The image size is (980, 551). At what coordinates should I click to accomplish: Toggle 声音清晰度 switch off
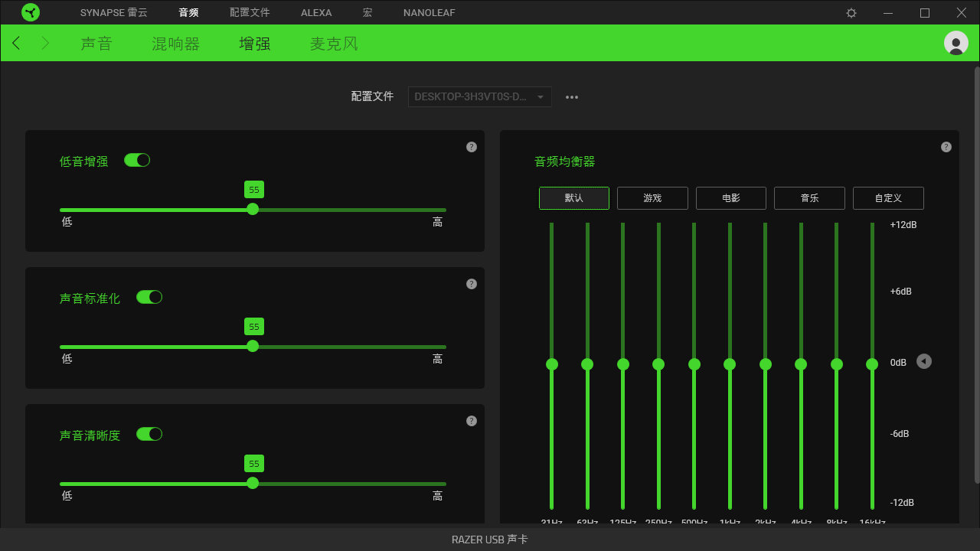(x=149, y=434)
